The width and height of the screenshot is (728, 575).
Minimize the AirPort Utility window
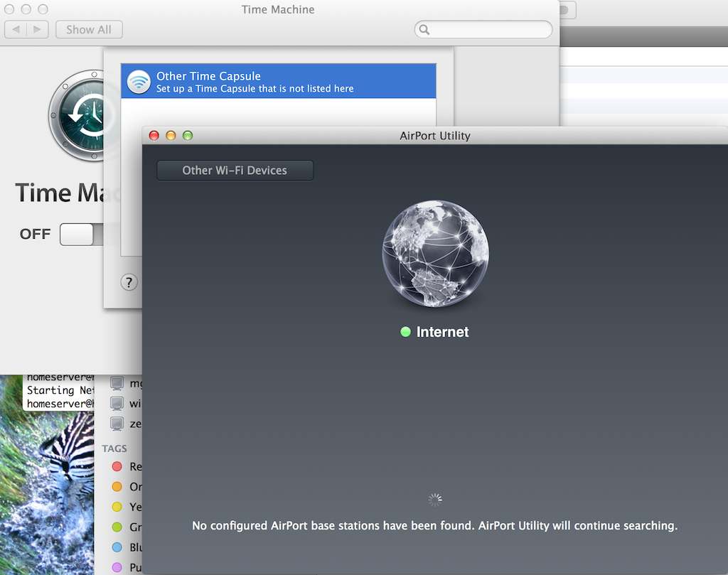point(171,136)
